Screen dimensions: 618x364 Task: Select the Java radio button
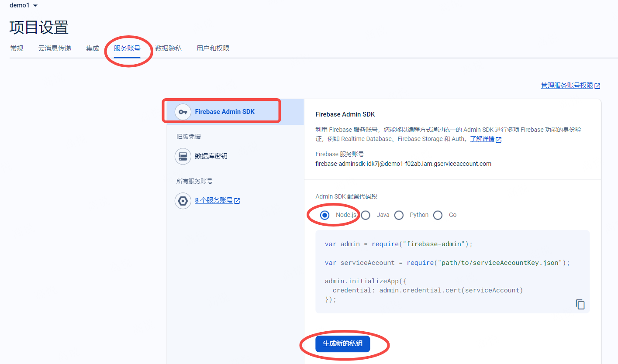point(366,215)
